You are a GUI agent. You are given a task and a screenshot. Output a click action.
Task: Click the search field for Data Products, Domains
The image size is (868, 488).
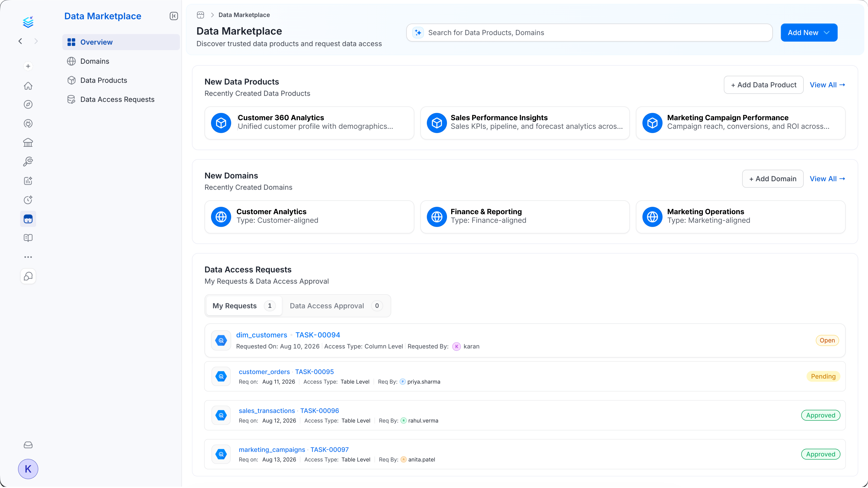[x=589, y=33]
